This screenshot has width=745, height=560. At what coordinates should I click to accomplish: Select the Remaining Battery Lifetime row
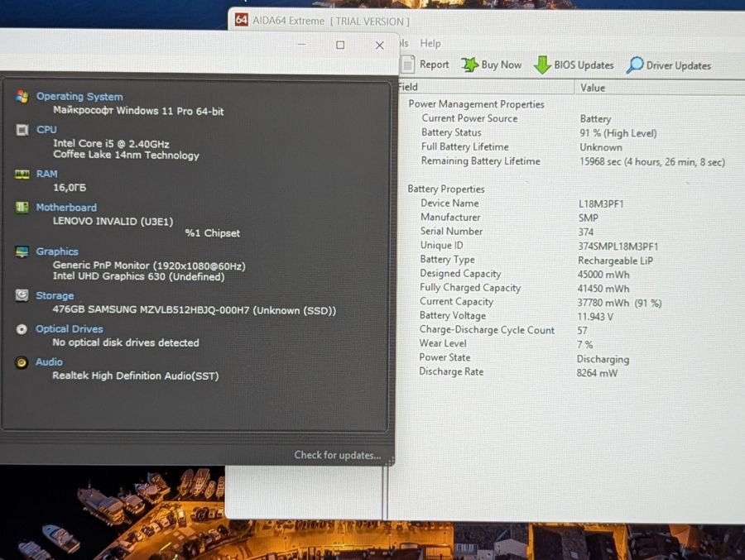coord(573,161)
